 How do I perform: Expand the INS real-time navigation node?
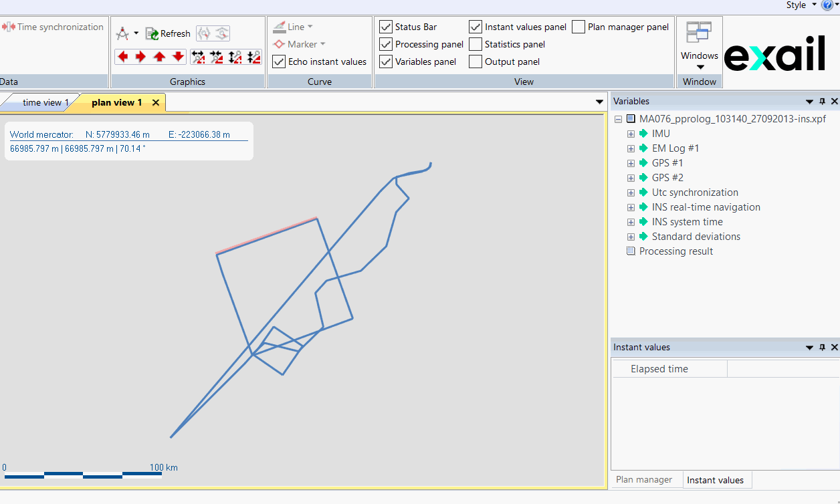click(x=631, y=207)
